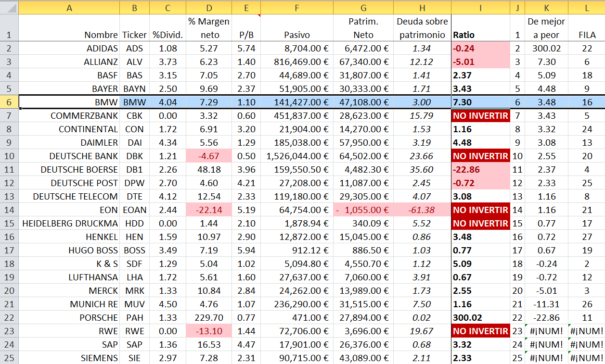Click NO INVERTIR in COMMERZBANK row
Viewport: 605px width, 364px height.
click(480, 115)
